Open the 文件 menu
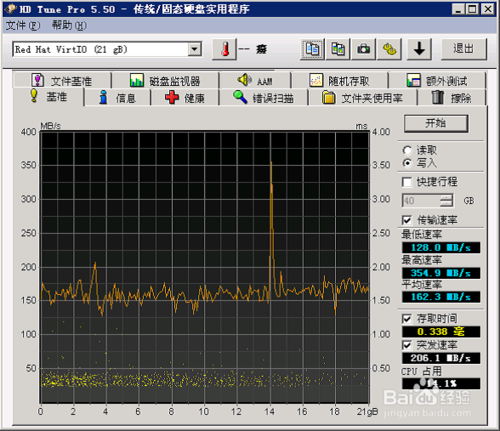The image size is (500, 431). click(x=23, y=25)
